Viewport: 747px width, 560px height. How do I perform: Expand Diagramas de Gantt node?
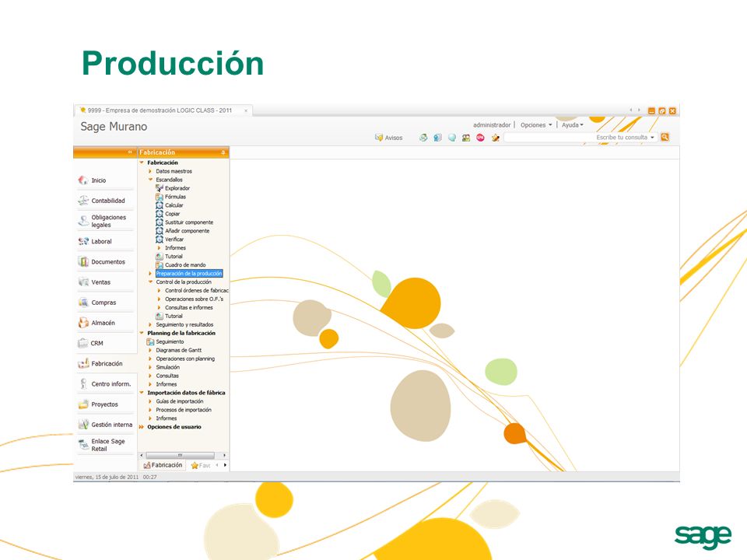coord(150,351)
